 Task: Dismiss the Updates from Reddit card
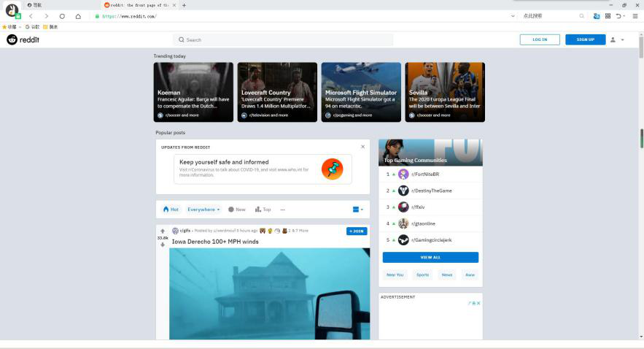click(362, 147)
